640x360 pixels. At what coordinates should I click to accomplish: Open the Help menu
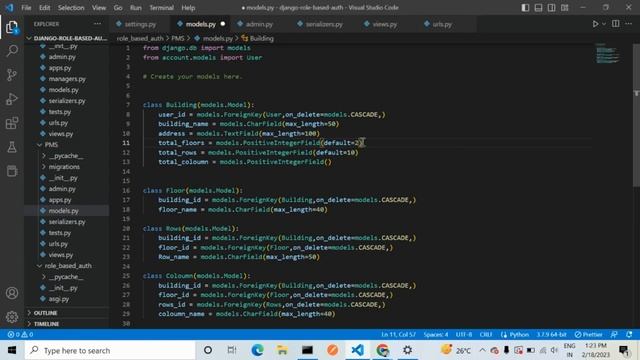(188, 8)
